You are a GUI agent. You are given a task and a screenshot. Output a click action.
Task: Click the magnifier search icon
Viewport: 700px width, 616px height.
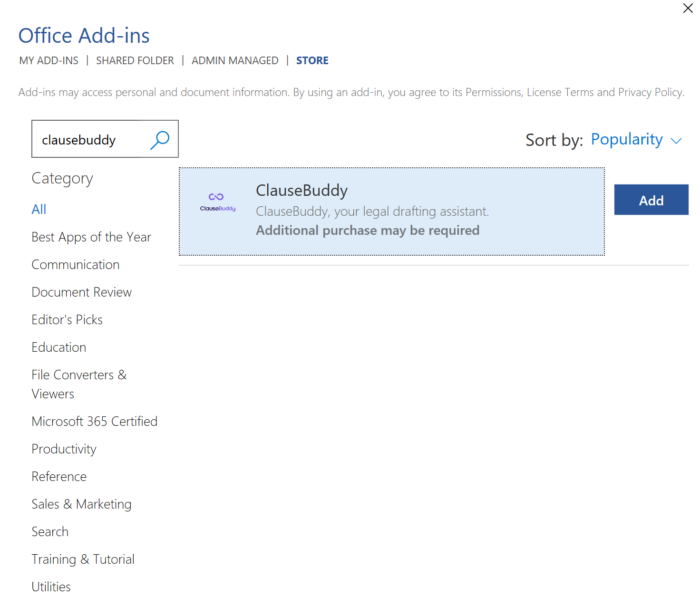click(160, 140)
